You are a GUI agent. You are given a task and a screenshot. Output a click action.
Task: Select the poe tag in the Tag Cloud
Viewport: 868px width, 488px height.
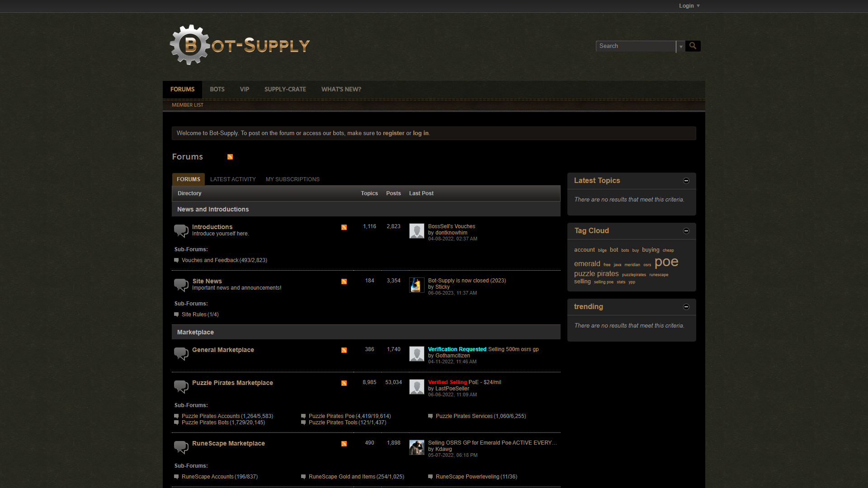[666, 261]
